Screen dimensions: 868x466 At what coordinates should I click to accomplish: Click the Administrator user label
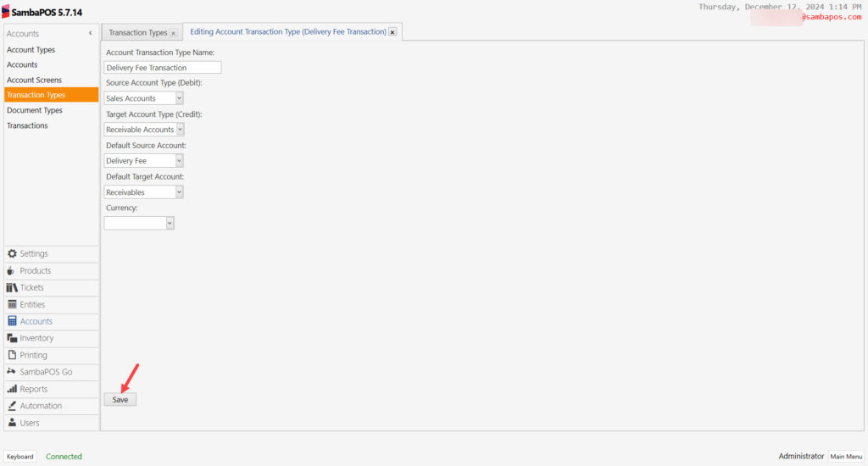click(801, 456)
